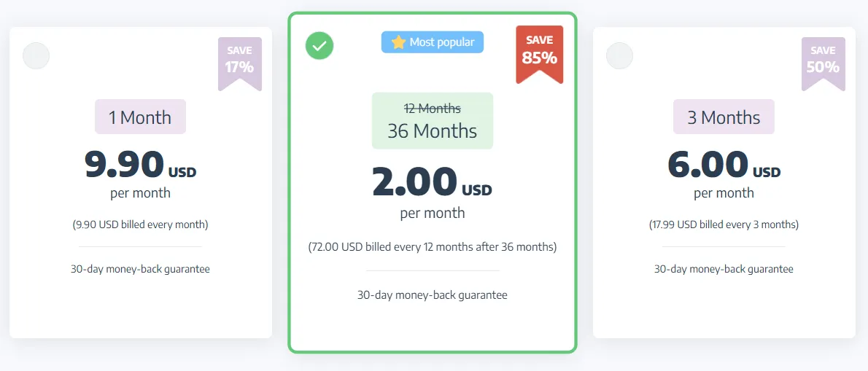868x371 pixels.
Task: Click the star icon in Most popular badge
Action: pyautogui.click(x=398, y=42)
